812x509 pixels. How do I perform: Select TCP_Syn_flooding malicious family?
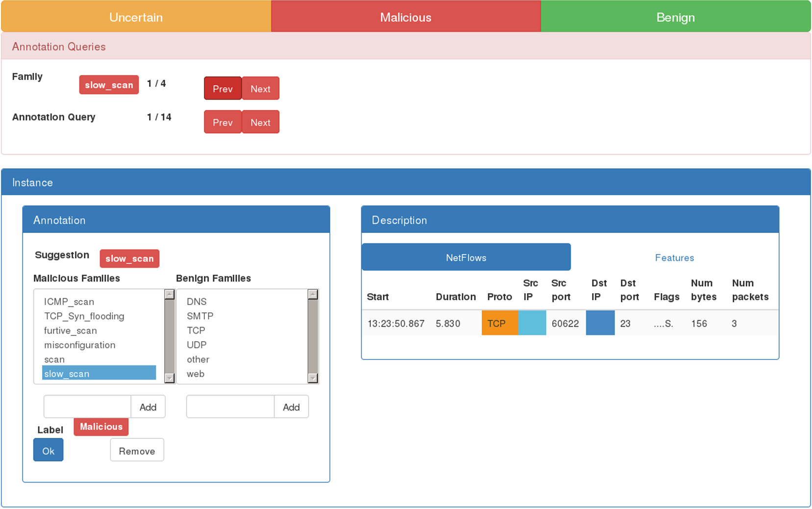(x=84, y=316)
